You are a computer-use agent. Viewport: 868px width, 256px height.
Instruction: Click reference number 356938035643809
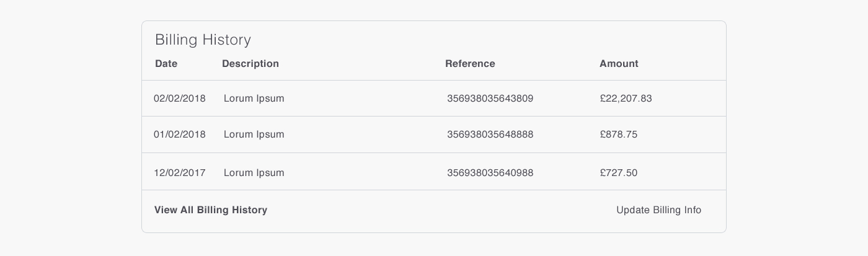[x=490, y=99]
